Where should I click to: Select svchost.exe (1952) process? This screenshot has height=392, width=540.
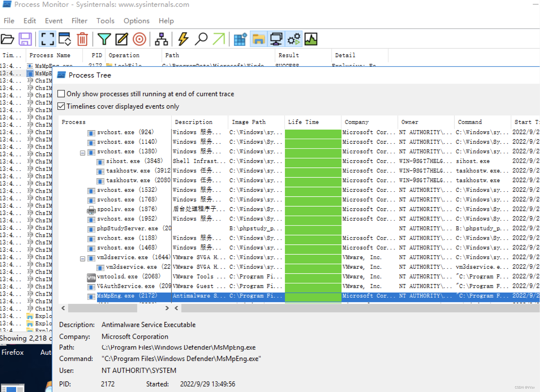(127, 219)
